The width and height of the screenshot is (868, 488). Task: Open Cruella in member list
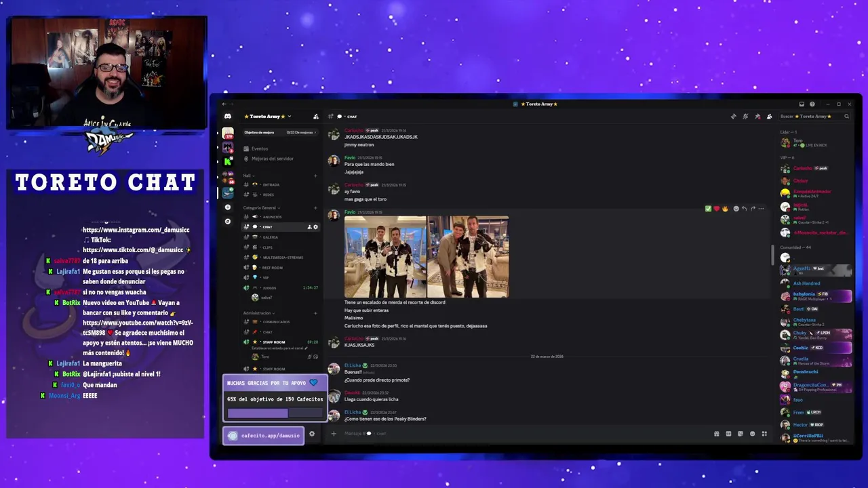click(816, 361)
